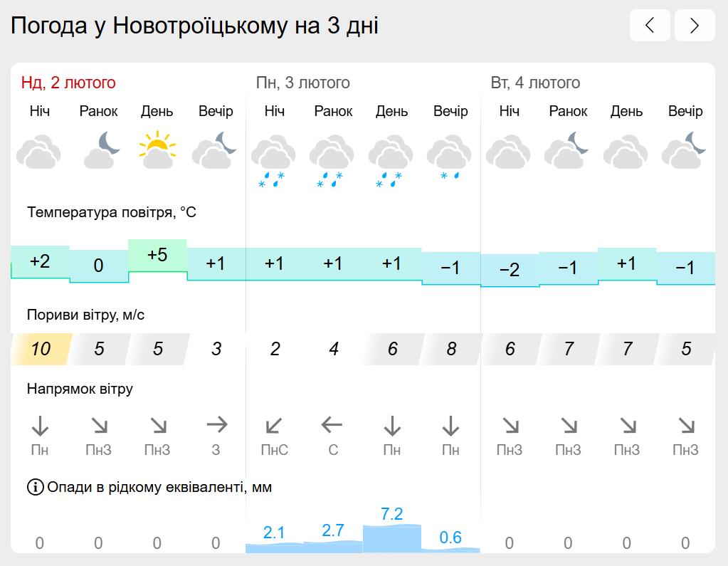Image resolution: width=728 pixels, height=566 pixels.
Task: Click Sunday Ранок moon-and-cloud icon
Action: [x=101, y=150]
